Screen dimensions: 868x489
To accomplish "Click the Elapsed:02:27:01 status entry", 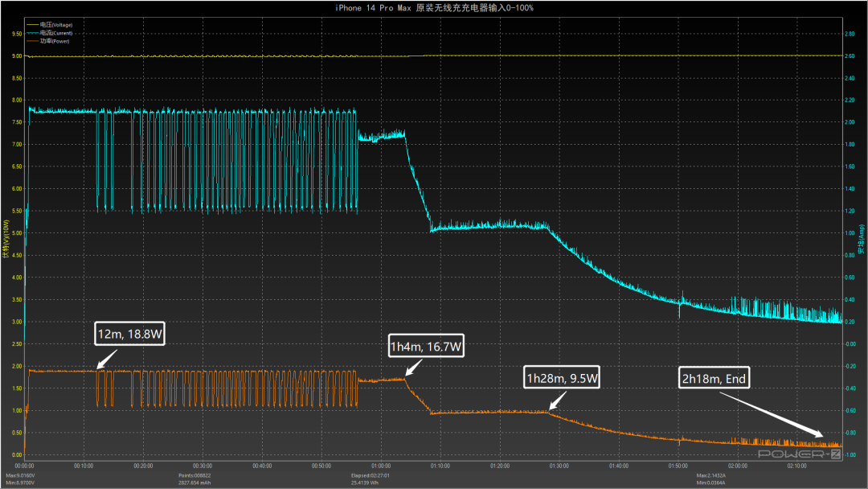I will (371, 475).
